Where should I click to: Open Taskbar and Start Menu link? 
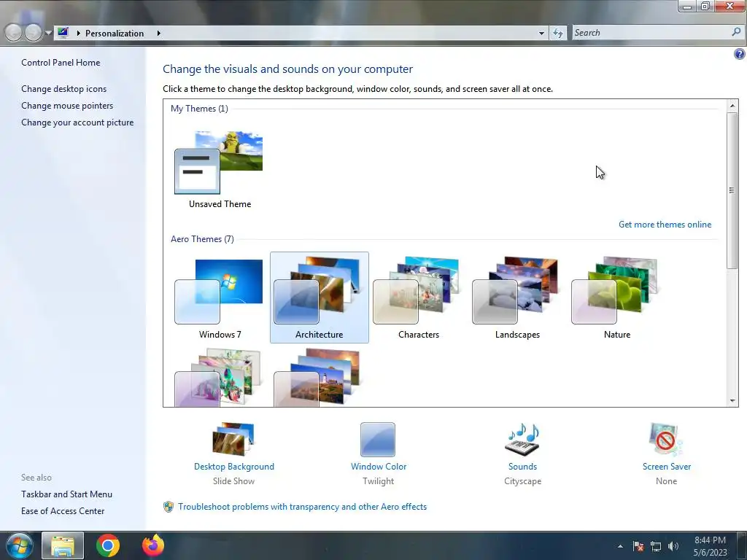point(66,494)
